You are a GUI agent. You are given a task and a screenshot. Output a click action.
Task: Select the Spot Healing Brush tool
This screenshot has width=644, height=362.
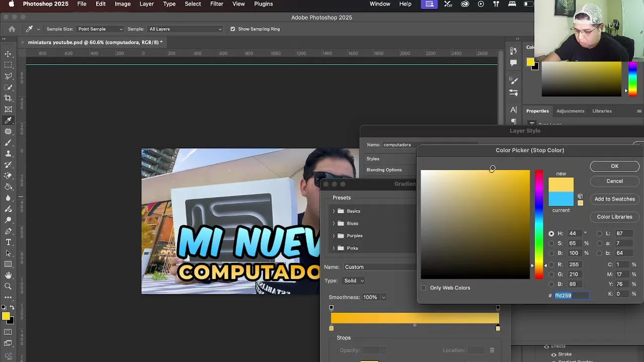point(8,131)
